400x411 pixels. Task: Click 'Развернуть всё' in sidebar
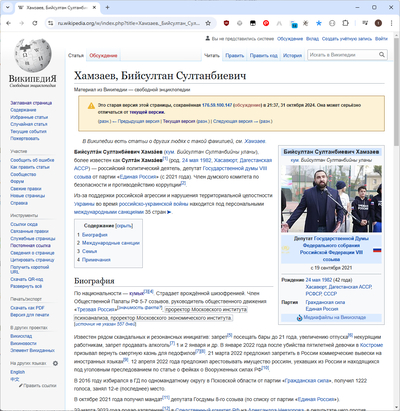click(x=26, y=286)
